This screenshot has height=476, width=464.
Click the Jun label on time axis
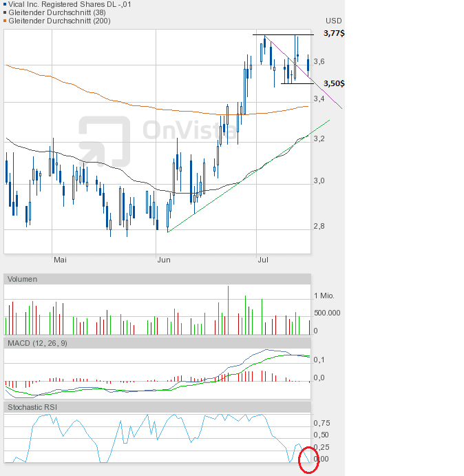(x=164, y=260)
